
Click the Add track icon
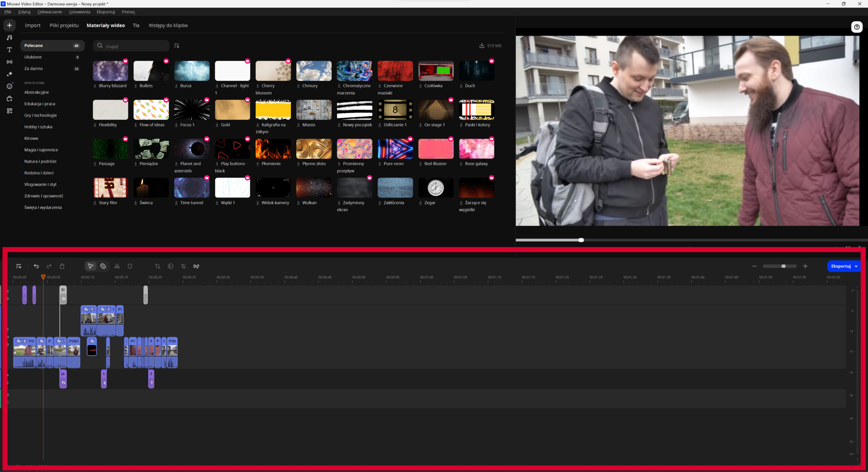click(19, 266)
